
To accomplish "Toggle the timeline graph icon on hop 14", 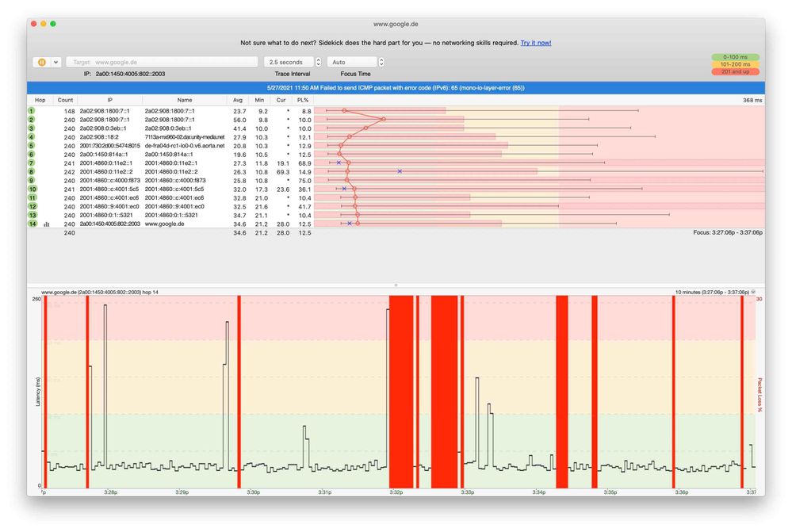I will pyautogui.click(x=47, y=224).
